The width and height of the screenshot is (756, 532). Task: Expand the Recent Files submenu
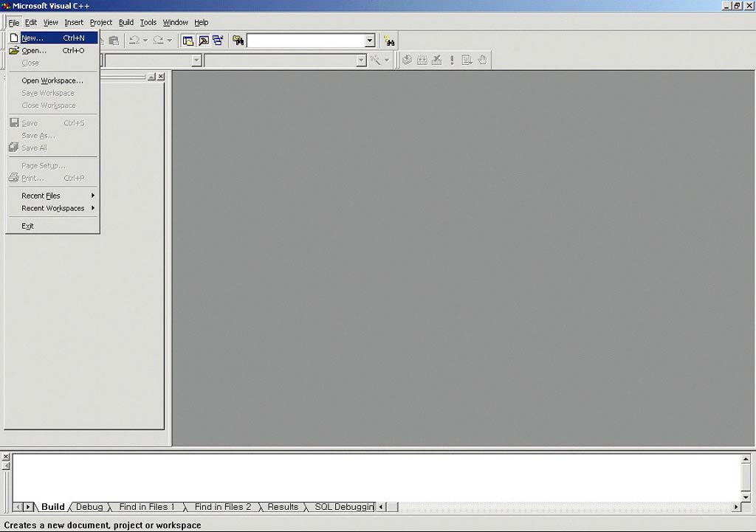(53, 196)
